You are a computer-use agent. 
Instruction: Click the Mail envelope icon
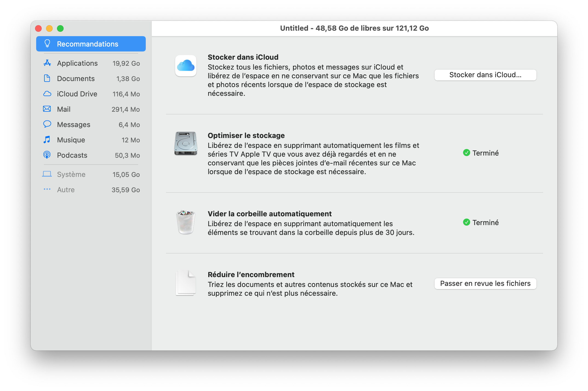pos(47,109)
